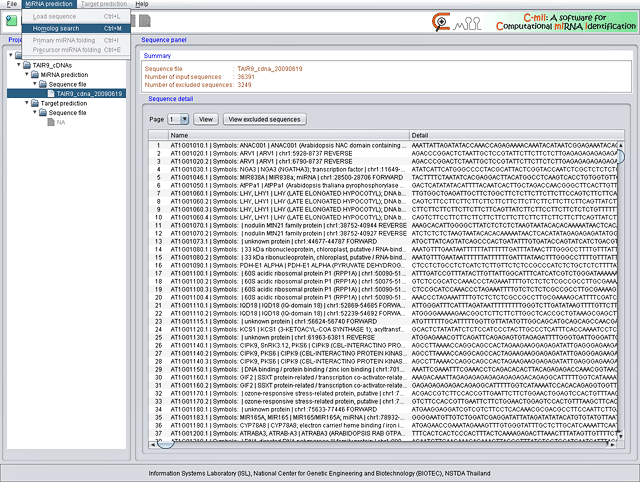
Task: Select row AT1G01073.1 unknown protein
Action: 383,241
